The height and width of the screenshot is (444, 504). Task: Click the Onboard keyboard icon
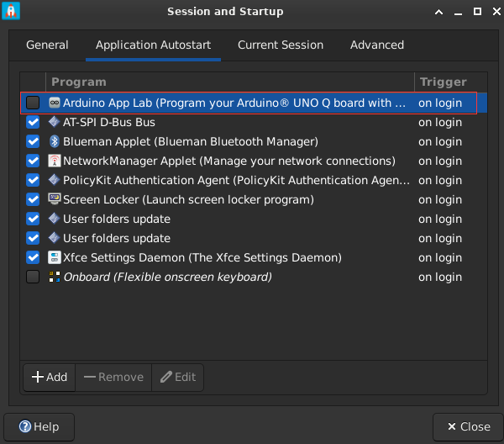pos(55,277)
